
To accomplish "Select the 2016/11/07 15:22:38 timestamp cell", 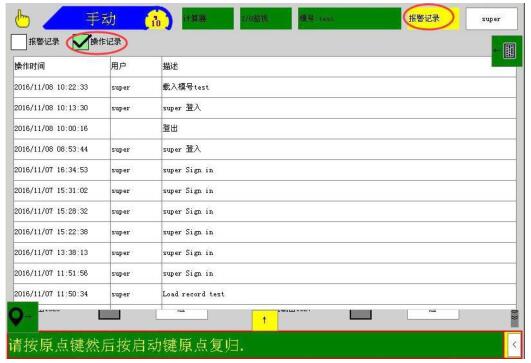I will tap(62, 232).
